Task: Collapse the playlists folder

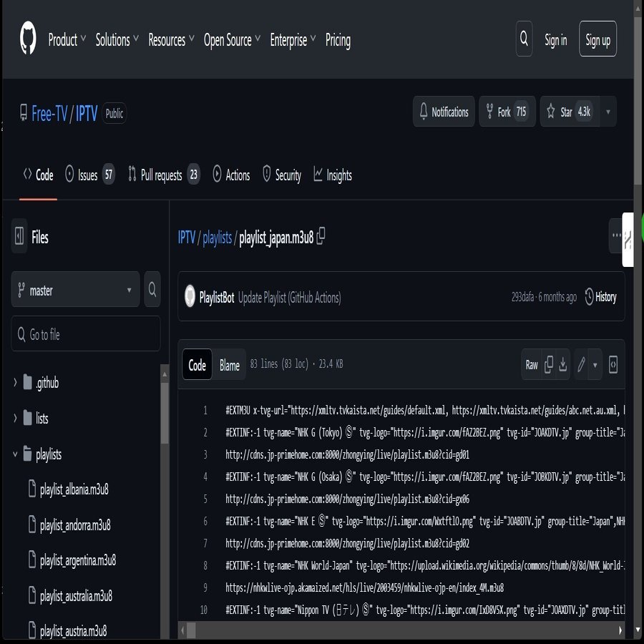Action: [15, 454]
